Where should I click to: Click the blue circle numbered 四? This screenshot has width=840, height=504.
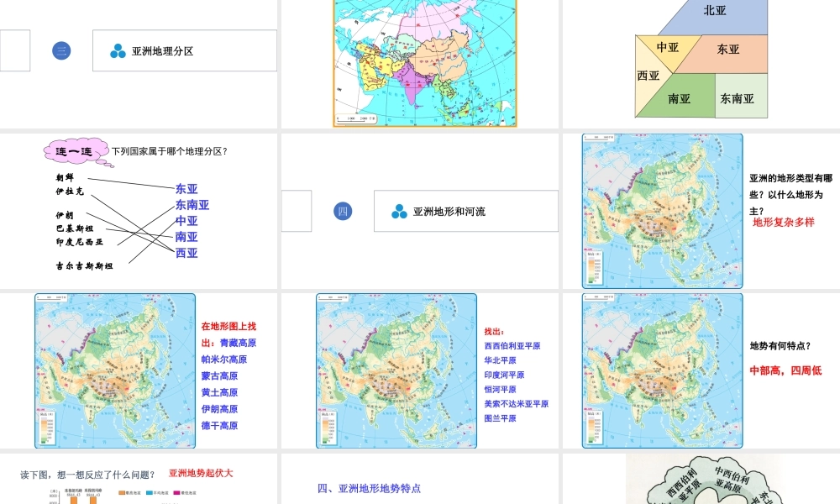coord(343,211)
